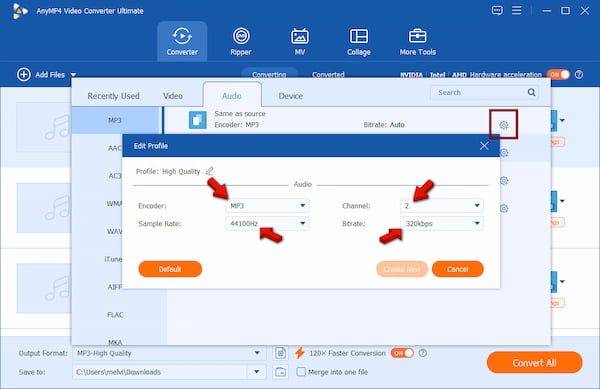Open the Encoder dropdown
Image resolution: width=600 pixels, height=389 pixels.
click(x=267, y=206)
